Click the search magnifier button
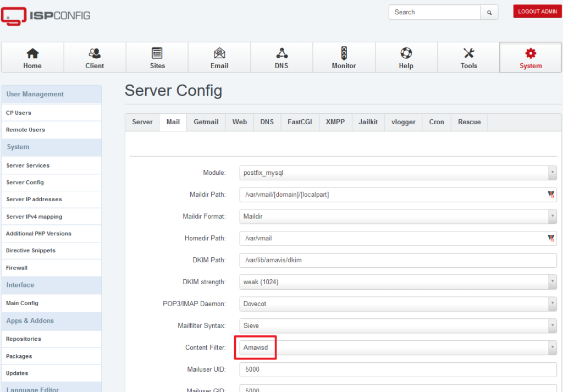Viewport: 563px width, 392px height. (x=489, y=12)
